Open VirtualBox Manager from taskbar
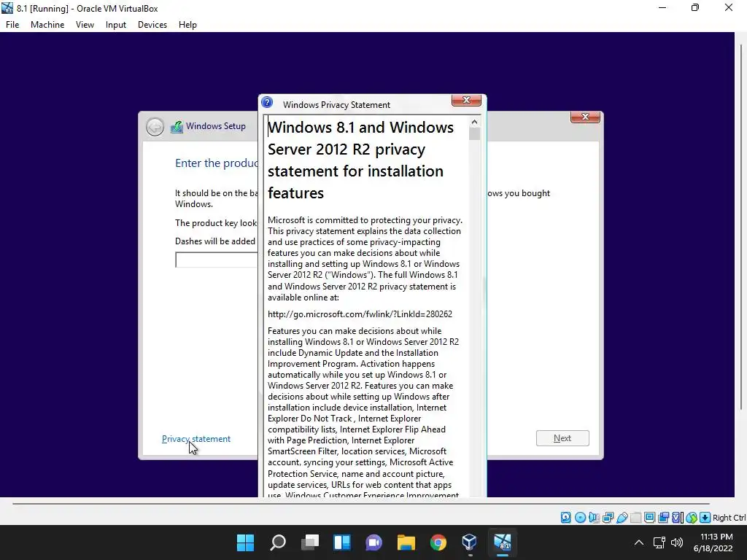This screenshot has width=747, height=560. coord(470,542)
